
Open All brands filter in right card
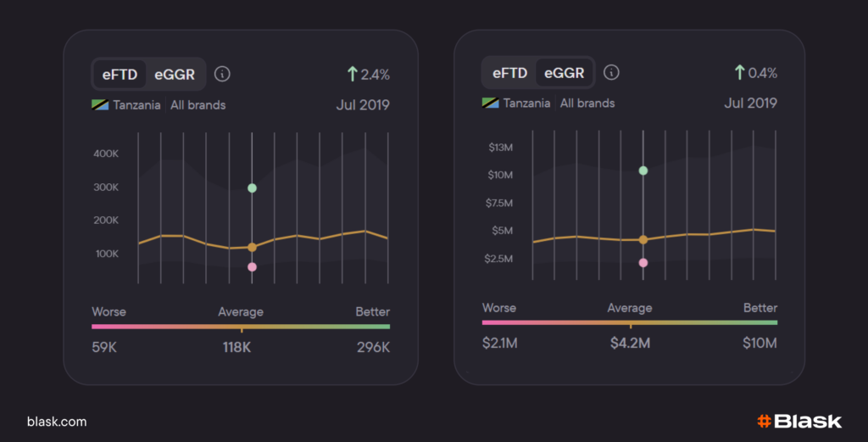pyautogui.click(x=587, y=103)
